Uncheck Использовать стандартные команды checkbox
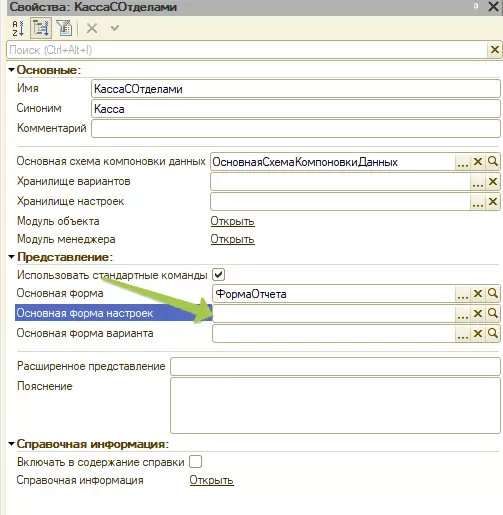The height and width of the screenshot is (515, 503). (219, 275)
